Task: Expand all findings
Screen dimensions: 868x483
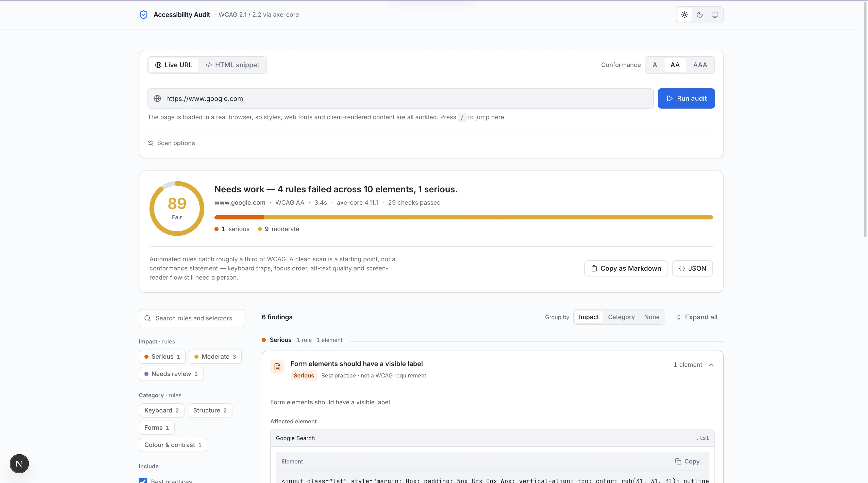Action: 696,317
